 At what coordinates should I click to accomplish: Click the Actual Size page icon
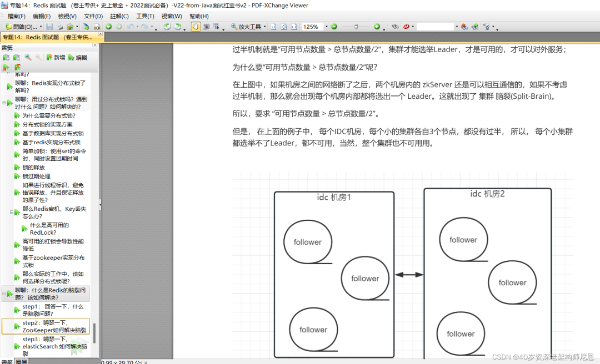273,27
